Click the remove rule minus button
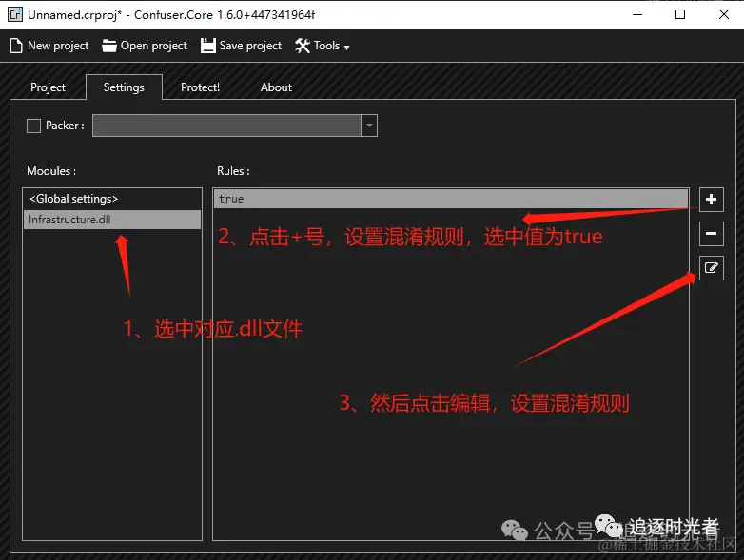Image resolution: width=744 pixels, height=560 pixels. (x=711, y=234)
